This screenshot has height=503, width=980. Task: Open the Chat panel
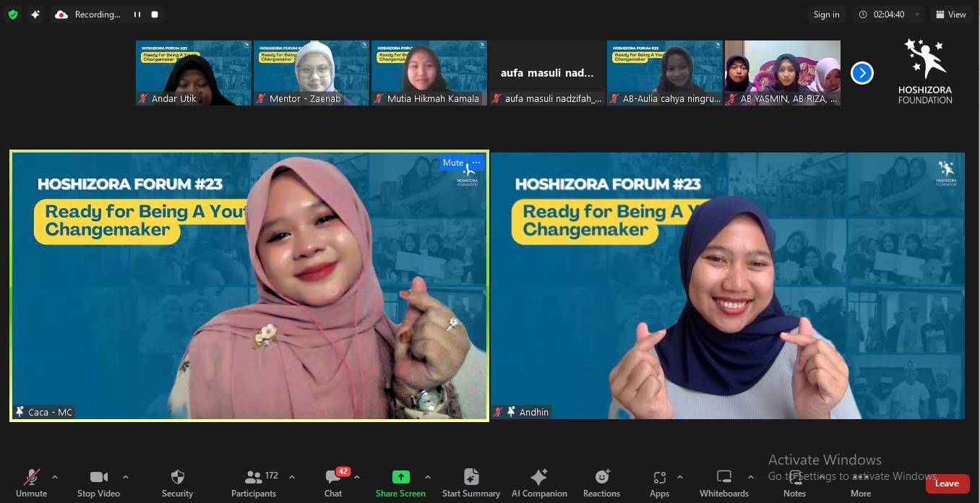(x=334, y=483)
